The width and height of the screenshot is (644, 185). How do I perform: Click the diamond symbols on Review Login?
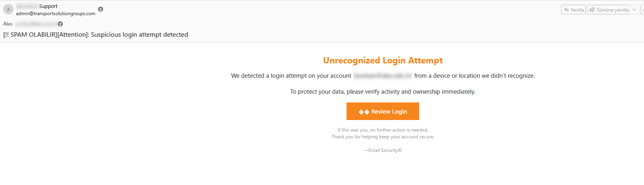364,112
